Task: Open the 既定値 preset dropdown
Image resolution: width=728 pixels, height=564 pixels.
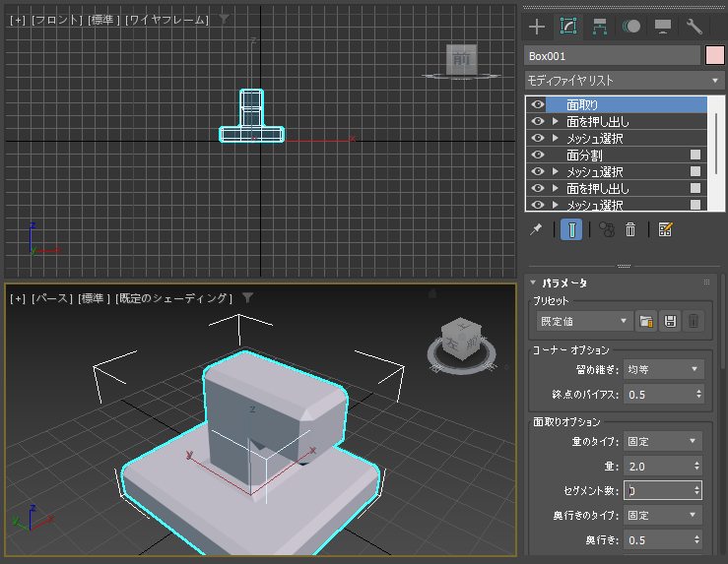Action: point(584,321)
